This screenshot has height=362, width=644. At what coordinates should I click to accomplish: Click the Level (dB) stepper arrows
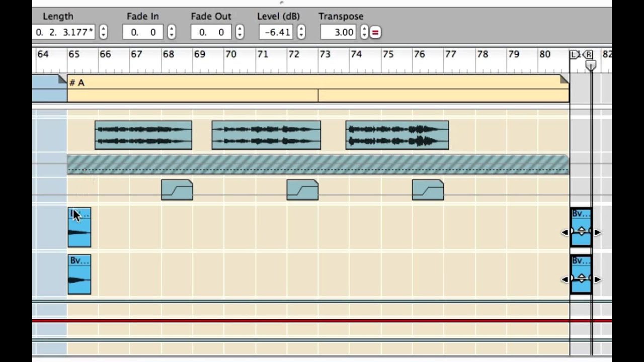point(301,32)
